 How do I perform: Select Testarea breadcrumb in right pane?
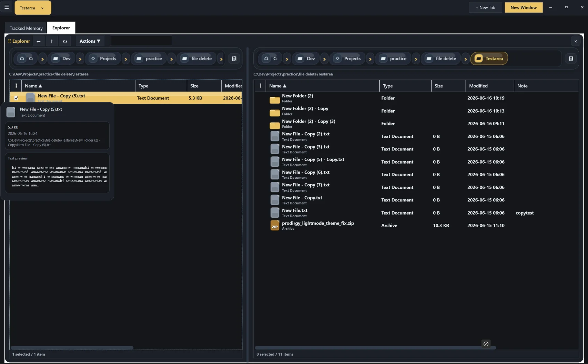click(489, 59)
